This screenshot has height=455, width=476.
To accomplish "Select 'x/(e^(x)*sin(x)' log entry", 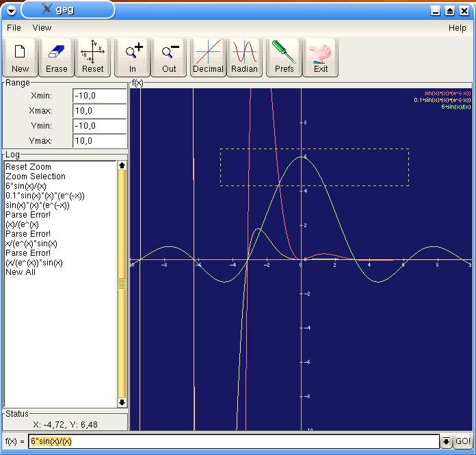I will tap(31, 244).
